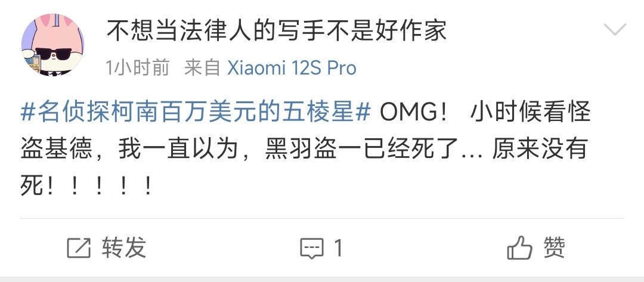Open the Xiaomi 12S Pro source link
The image size is (644, 282).
tap(292, 68)
